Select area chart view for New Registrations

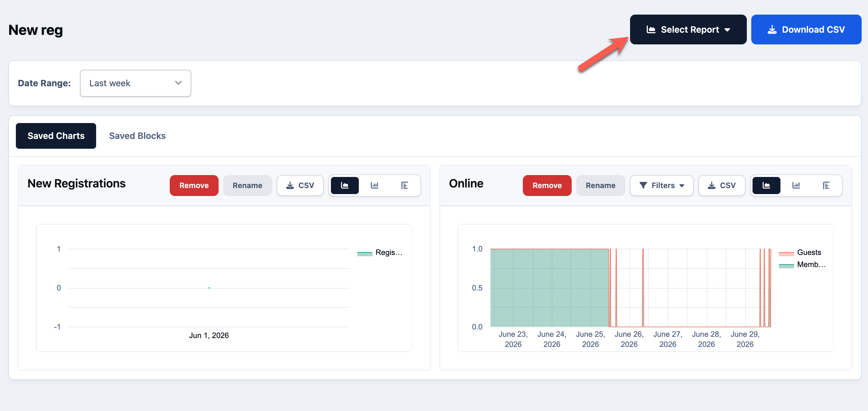tap(345, 185)
